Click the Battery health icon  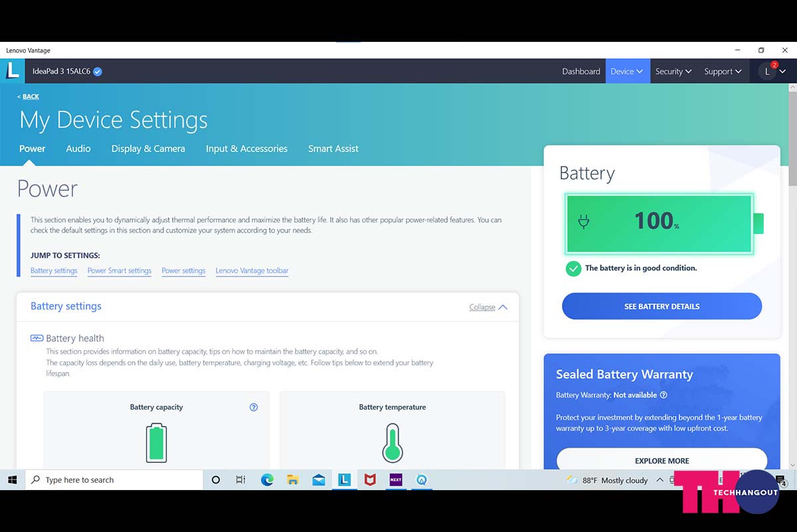(37, 338)
